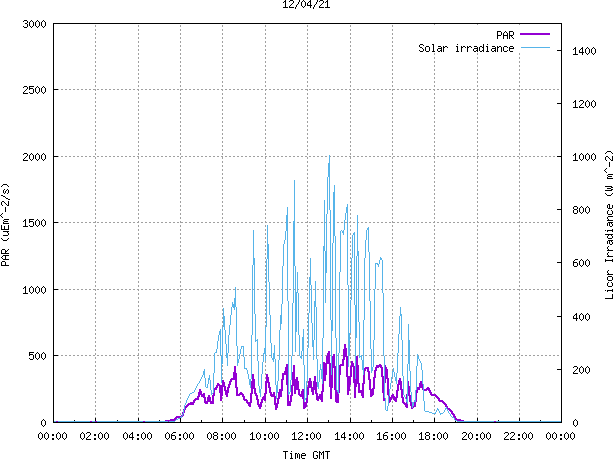This screenshot has height=459, width=613.
Task: Click the right axis value 600
Action: 581,263
